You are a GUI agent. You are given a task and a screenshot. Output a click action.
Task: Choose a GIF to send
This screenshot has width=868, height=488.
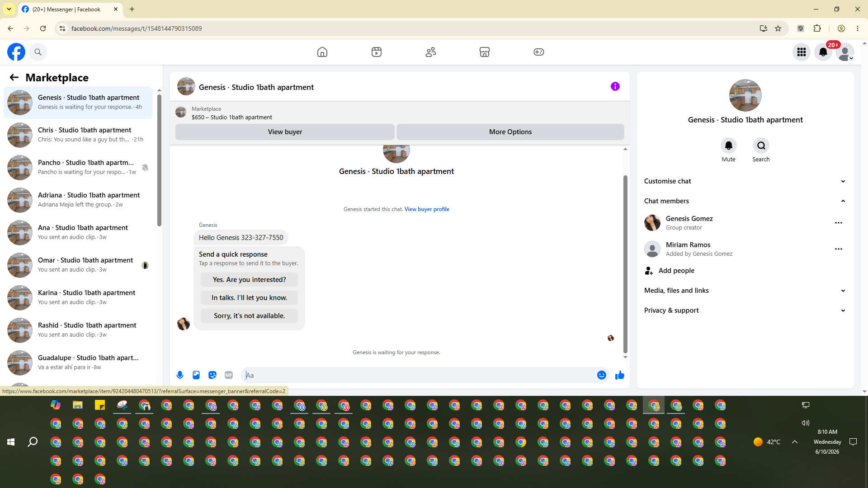(x=229, y=375)
